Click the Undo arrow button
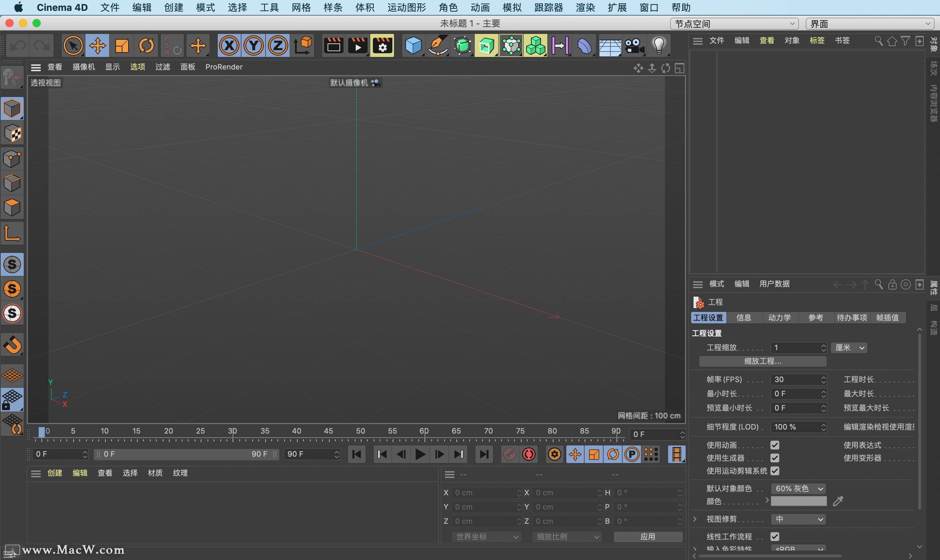The width and height of the screenshot is (940, 560). [18, 46]
